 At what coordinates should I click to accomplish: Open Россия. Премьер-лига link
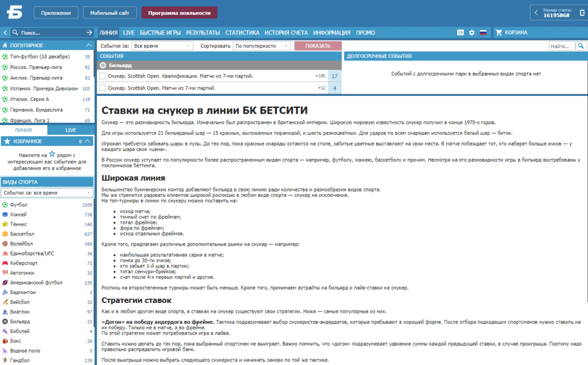coord(36,67)
